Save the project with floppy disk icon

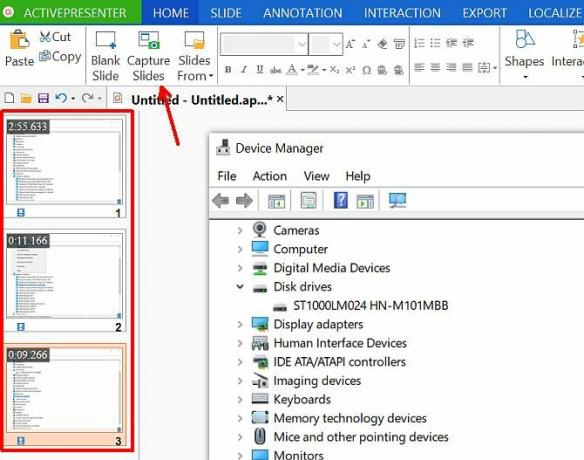coord(43,98)
